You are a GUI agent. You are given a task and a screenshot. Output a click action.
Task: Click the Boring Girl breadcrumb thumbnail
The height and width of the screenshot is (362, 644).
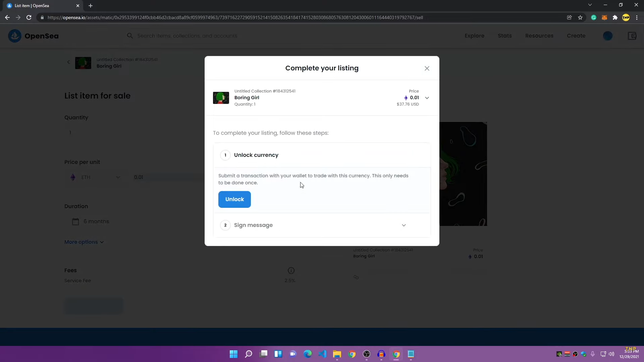pyautogui.click(x=83, y=63)
